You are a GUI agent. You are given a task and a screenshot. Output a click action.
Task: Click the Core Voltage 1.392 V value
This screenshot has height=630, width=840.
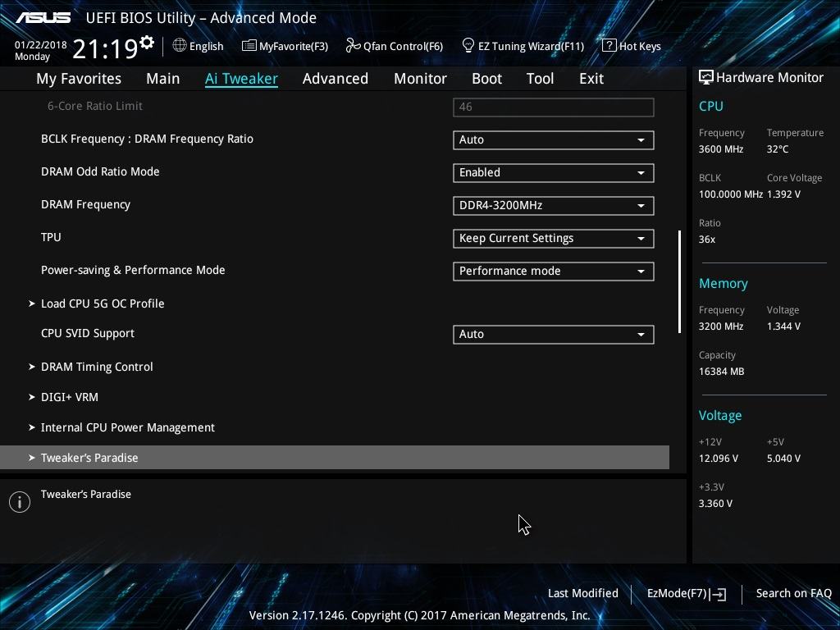(x=783, y=194)
